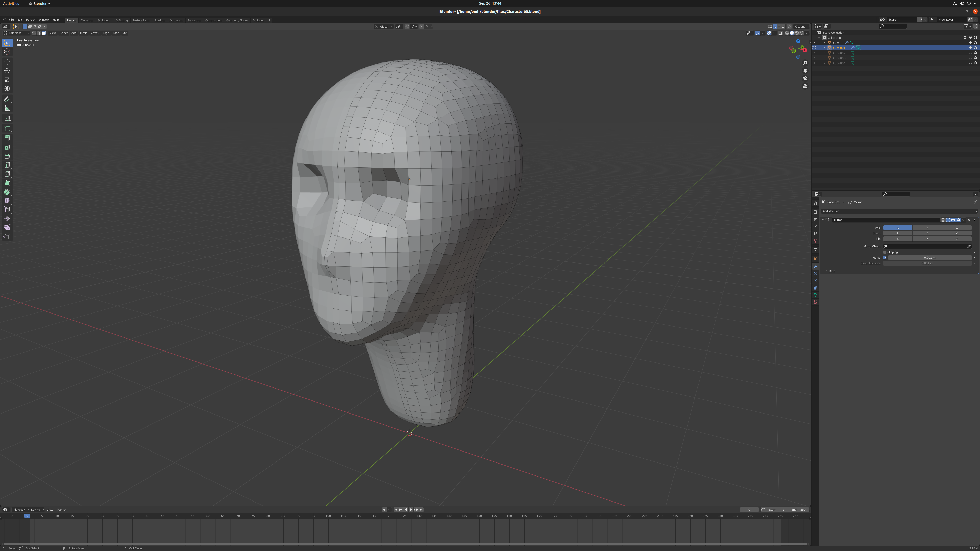Open Edit Mode dropdown
Viewport: 980px width, 551px height.
16,33
